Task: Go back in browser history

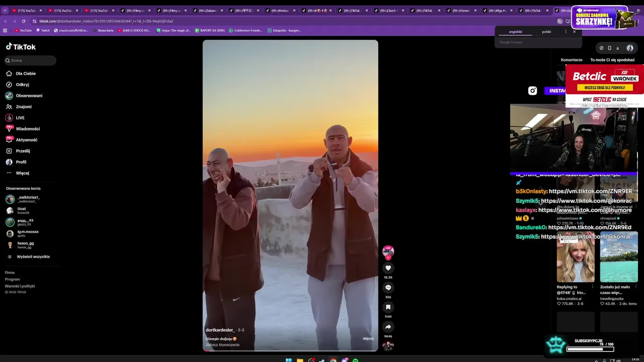Action: coord(6,21)
